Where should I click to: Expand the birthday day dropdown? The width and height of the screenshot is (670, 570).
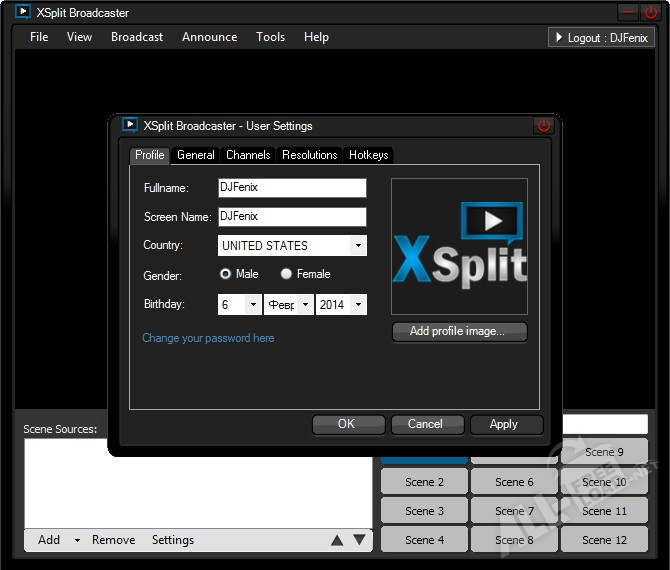point(252,305)
